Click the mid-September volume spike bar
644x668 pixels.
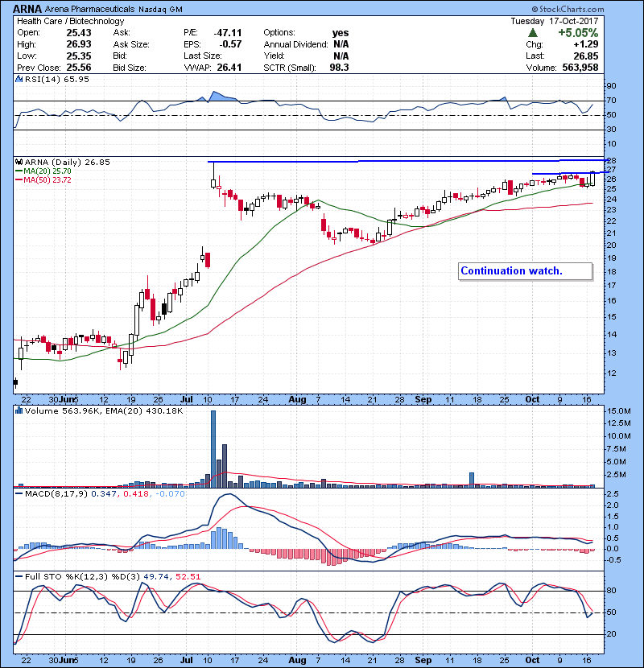pyautogui.click(x=472, y=480)
